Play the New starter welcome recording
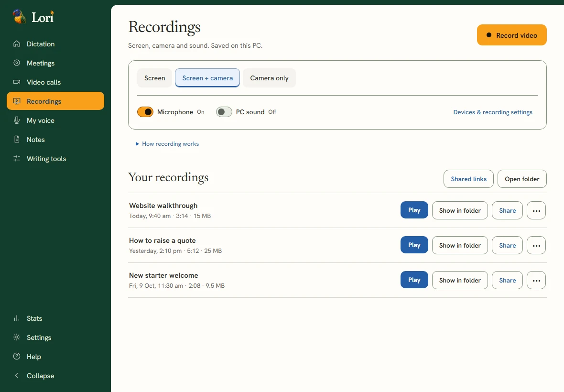The image size is (564, 392). tap(414, 280)
